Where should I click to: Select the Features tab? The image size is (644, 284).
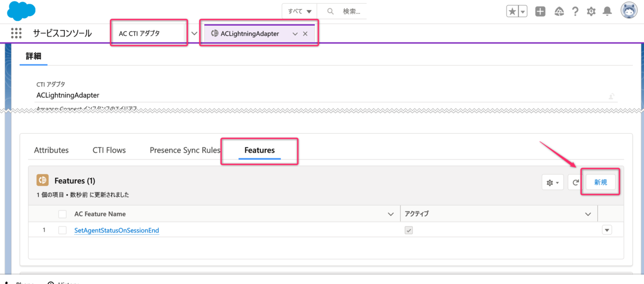tap(260, 150)
